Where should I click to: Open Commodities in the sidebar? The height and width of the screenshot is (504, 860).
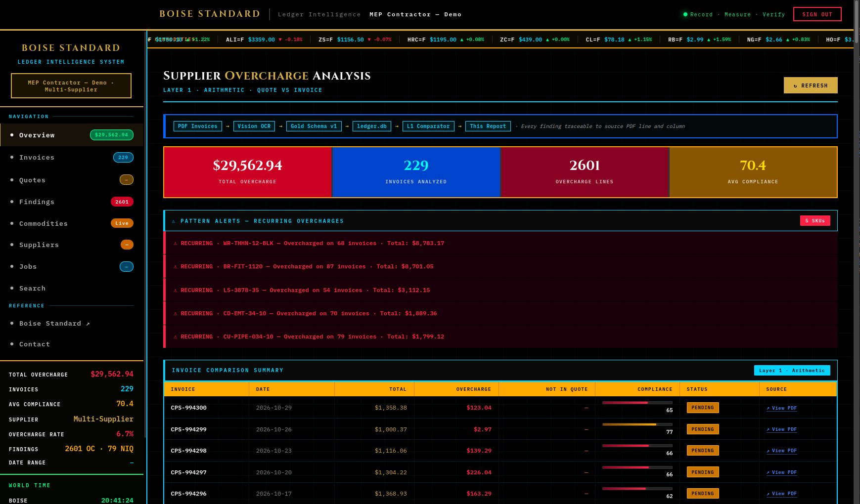[x=72, y=223]
